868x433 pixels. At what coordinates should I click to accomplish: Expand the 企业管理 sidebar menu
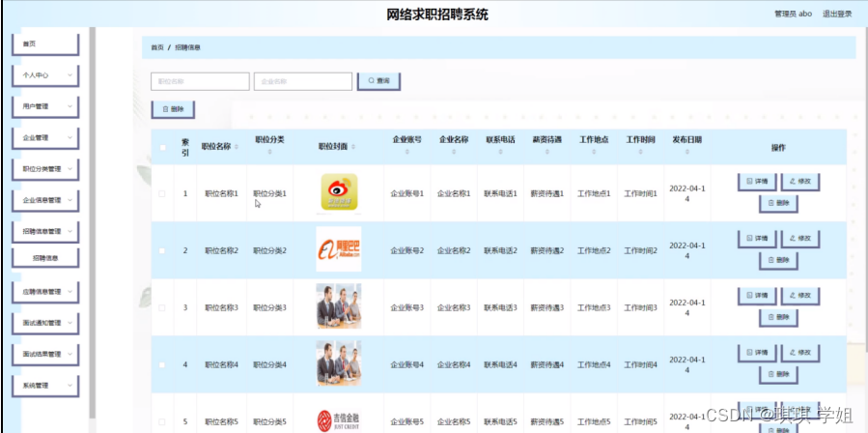click(45, 138)
